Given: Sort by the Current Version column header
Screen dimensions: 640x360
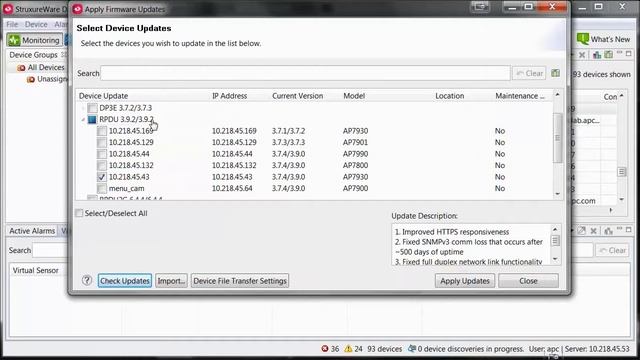Looking at the screenshot, I should click(x=298, y=96).
